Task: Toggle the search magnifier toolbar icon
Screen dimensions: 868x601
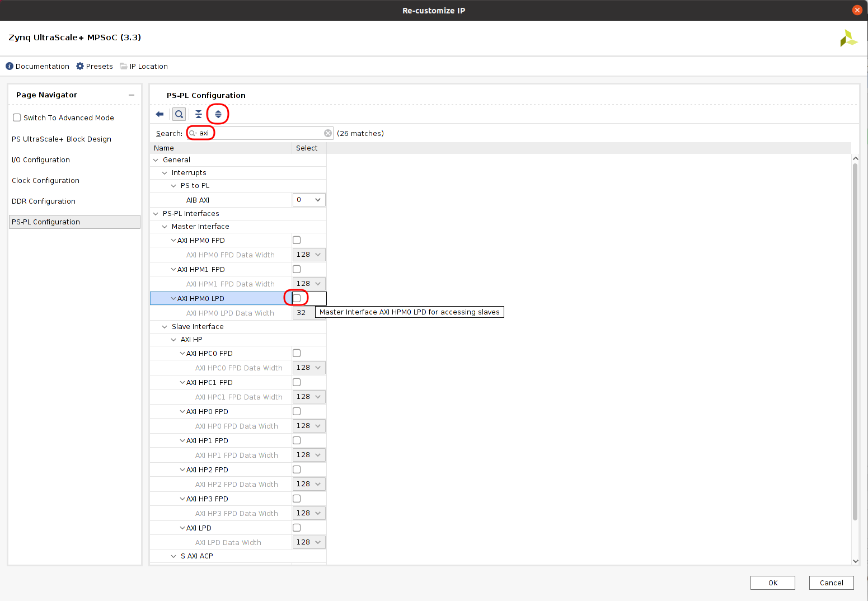Action: pos(179,114)
